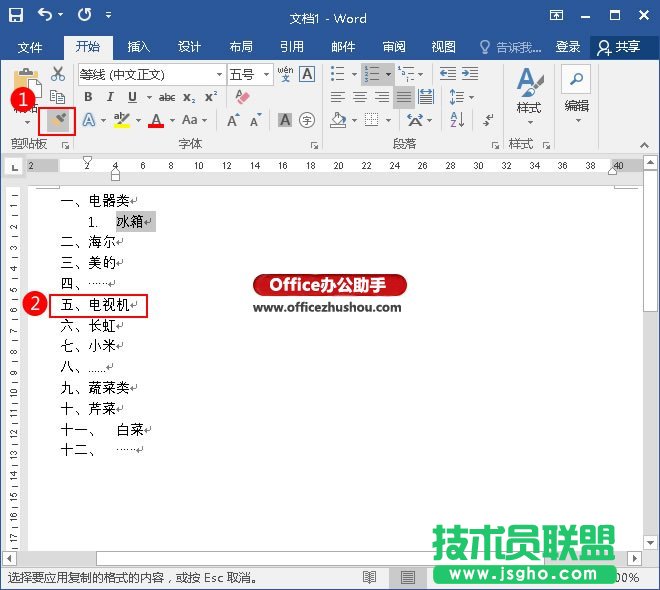Click the multilevel list icon
The width and height of the screenshot is (660, 590).
point(406,74)
